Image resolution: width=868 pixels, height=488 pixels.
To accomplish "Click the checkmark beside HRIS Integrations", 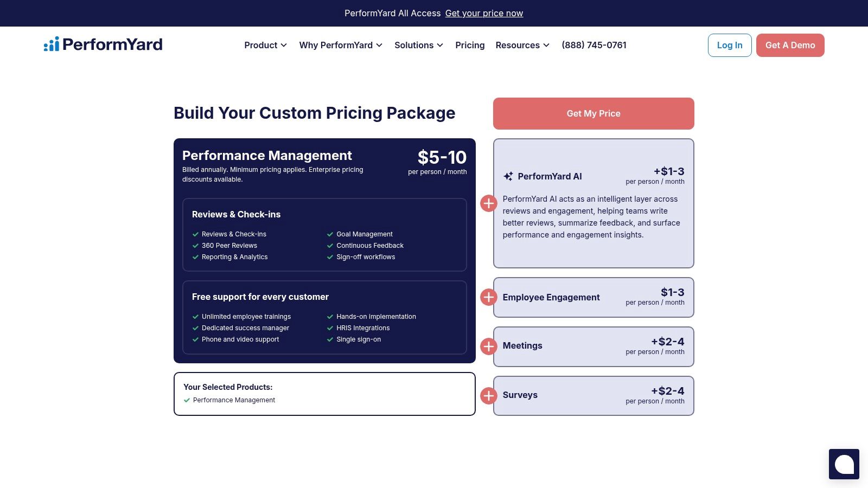I will click(330, 328).
